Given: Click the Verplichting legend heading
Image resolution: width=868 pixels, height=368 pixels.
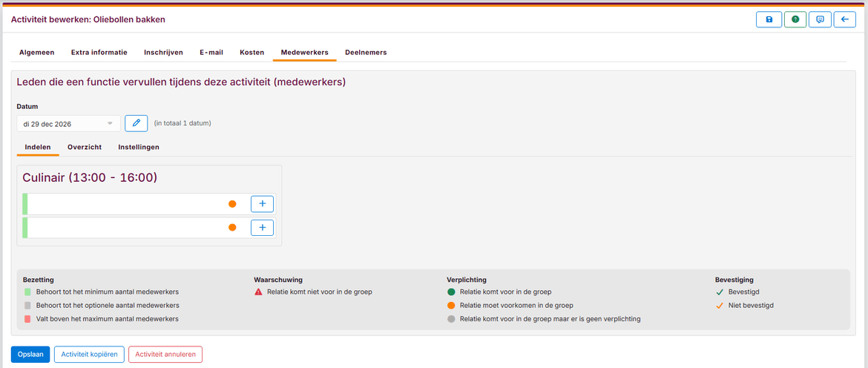Looking at the screenshot, I should coord(466,280).
